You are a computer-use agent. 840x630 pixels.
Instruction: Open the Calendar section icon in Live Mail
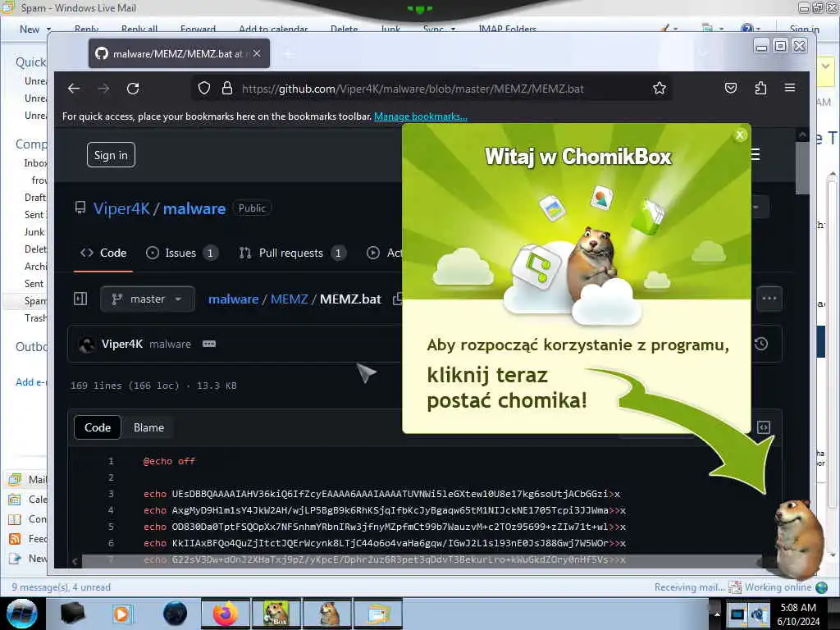[15, 500]
